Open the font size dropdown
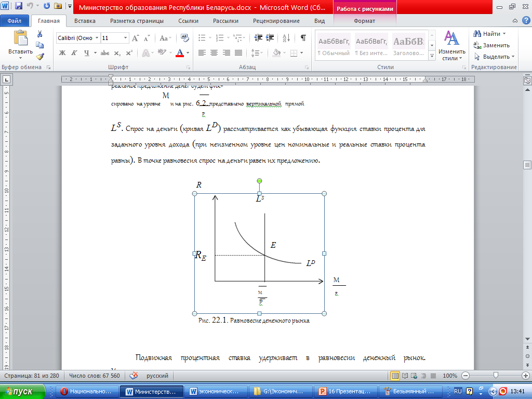The height and width of the screenshot is (399, 532). pyautogui.click(x=126, y=38)
